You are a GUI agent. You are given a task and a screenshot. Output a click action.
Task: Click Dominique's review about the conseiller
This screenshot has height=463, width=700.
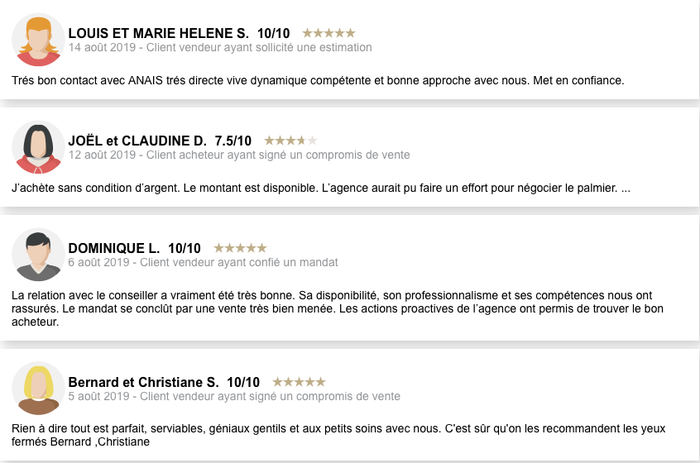point(338,309)
